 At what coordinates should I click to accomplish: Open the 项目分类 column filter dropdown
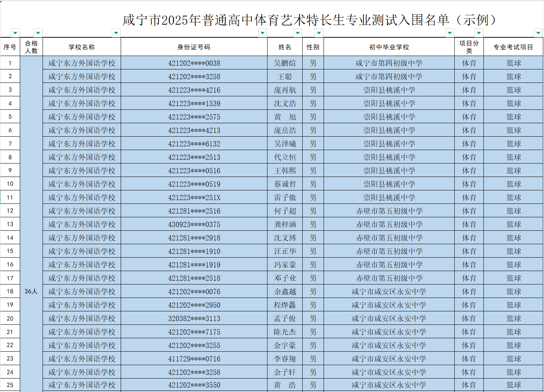tap(479, 33)
